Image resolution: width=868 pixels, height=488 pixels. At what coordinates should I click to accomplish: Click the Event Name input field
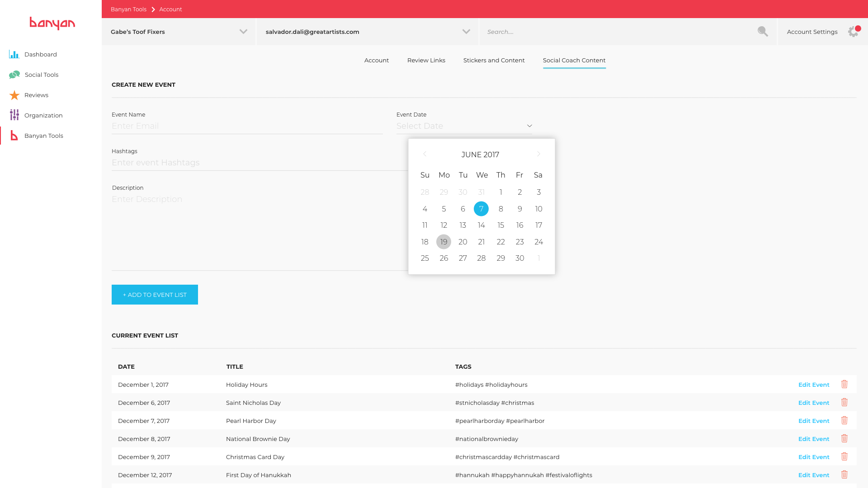coord(247,126)
